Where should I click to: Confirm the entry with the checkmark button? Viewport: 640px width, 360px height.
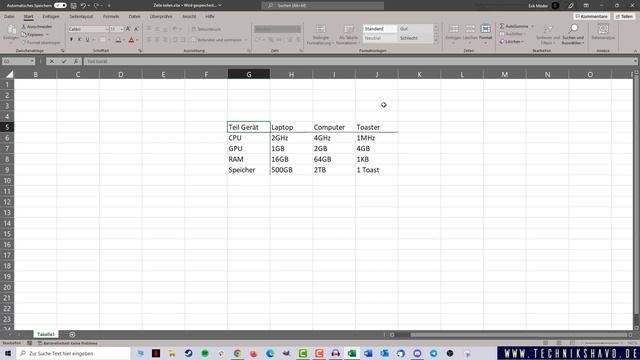[x=64, y=61]
